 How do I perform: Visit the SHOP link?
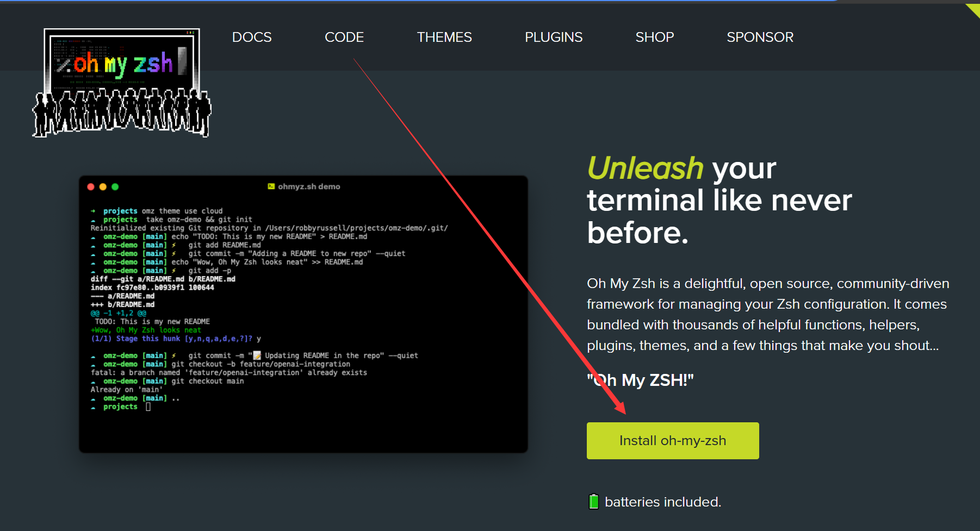click(655, 37)
